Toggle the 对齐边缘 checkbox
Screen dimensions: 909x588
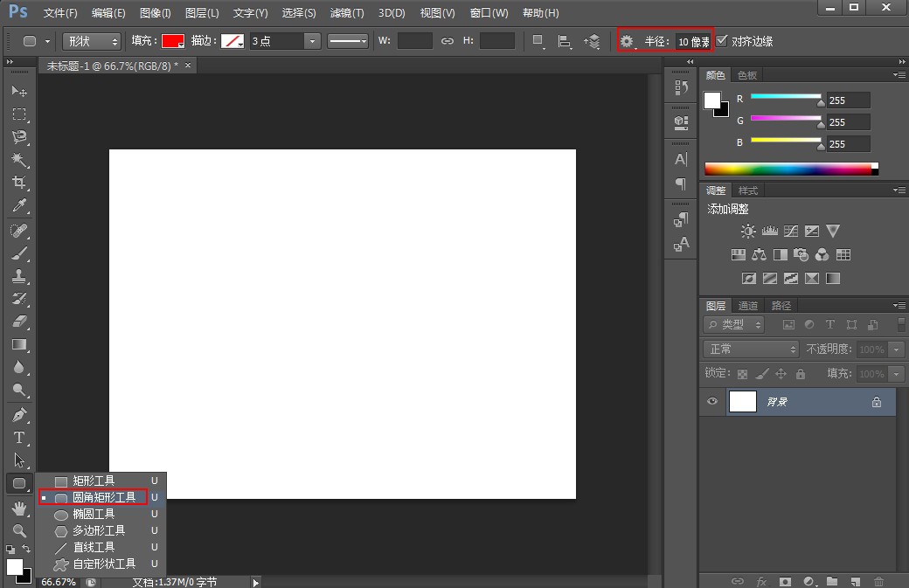[722, 40]
